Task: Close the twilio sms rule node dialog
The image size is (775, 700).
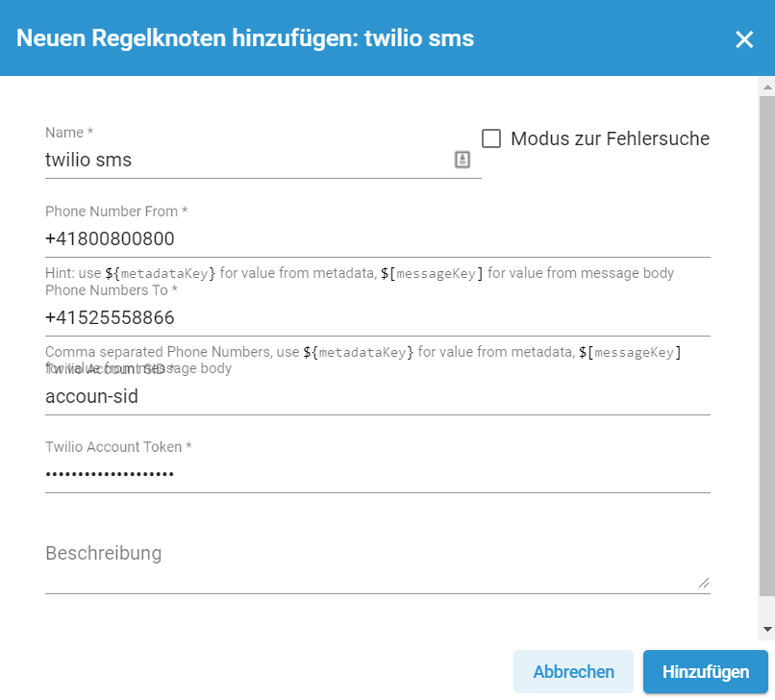Action: click(x=744, y=39)
